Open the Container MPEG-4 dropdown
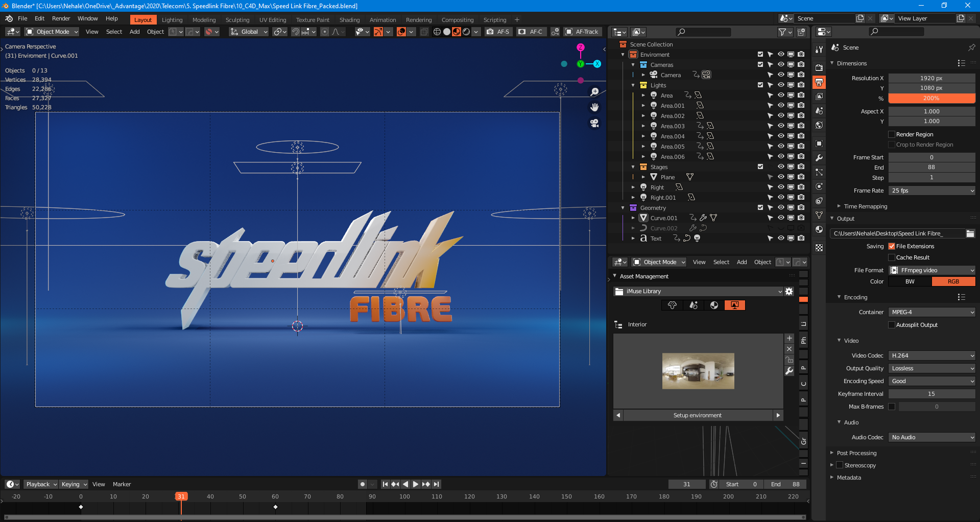 click(x=932, y=312)
